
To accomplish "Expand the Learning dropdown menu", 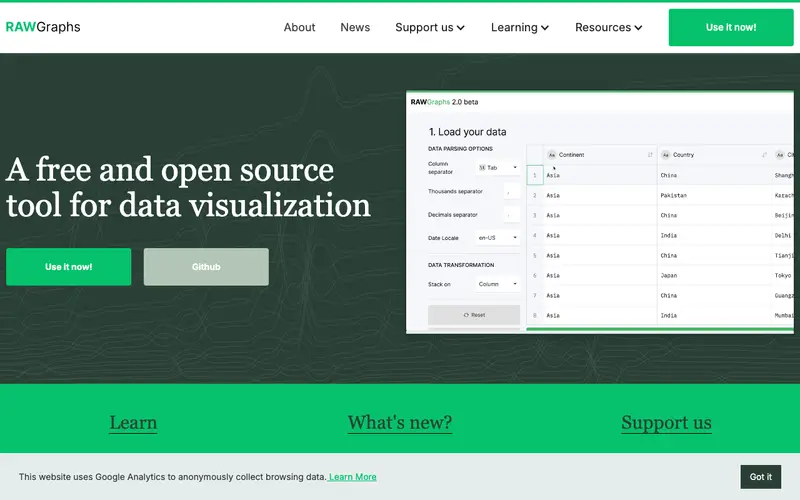I will pyautogui.click(x=519, y=28).
